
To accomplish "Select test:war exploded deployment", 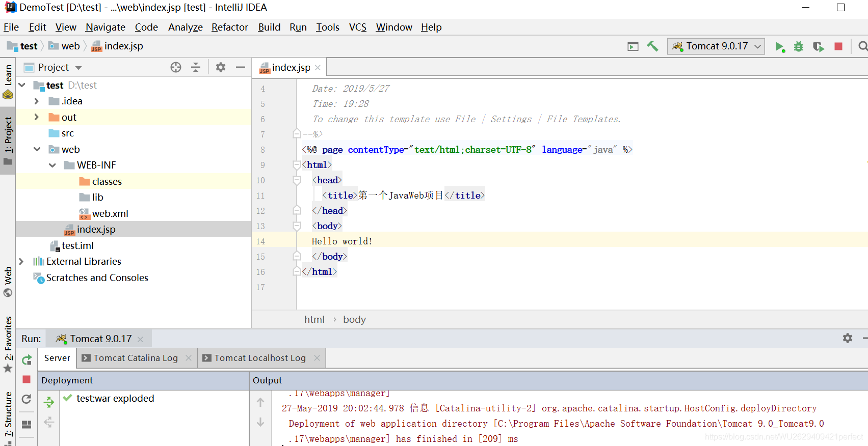I will point(115,398).
